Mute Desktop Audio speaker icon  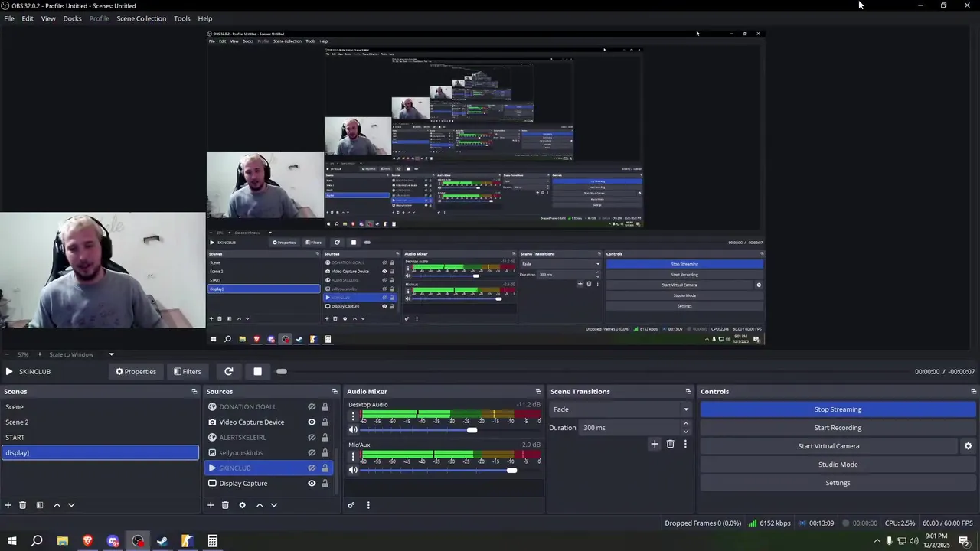tap(353, 429)
